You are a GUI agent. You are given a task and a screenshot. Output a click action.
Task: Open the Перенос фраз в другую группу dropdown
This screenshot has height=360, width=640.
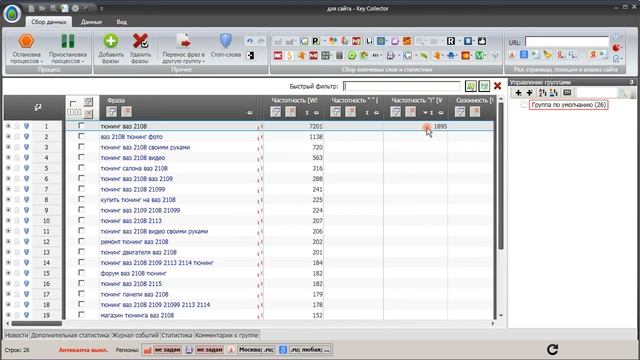point(204,62)
